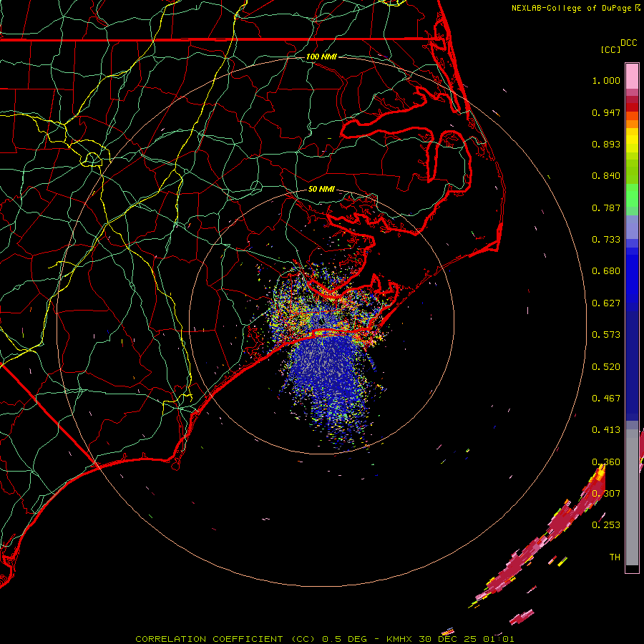Screen dimensions: 644x644
Task: Click the 30 DEC 25 date text
Action: (448, 639)
